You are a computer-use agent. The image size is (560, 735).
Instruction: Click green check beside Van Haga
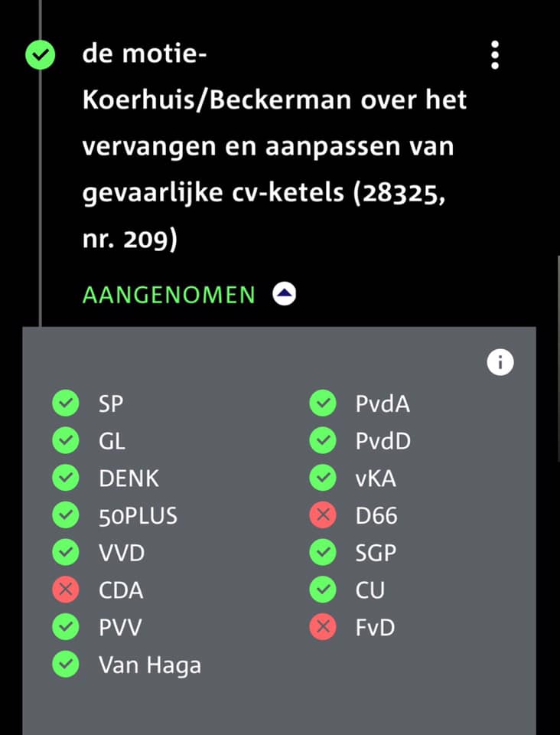66,665
